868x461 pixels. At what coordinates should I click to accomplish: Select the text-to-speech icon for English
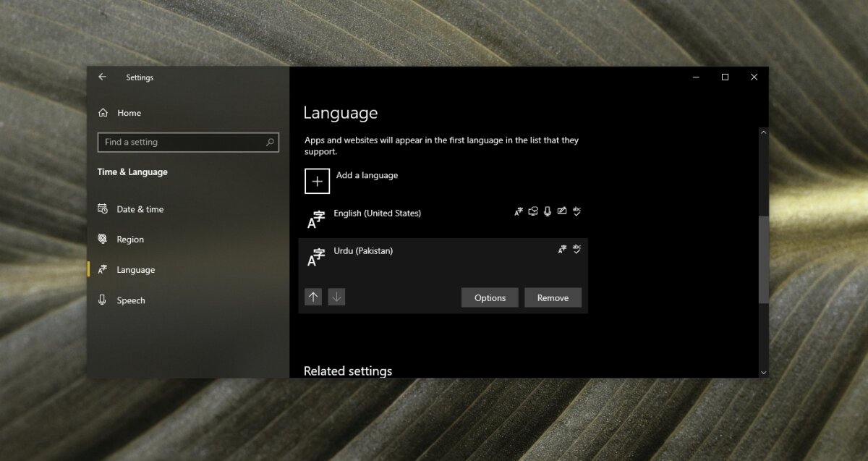533,211
